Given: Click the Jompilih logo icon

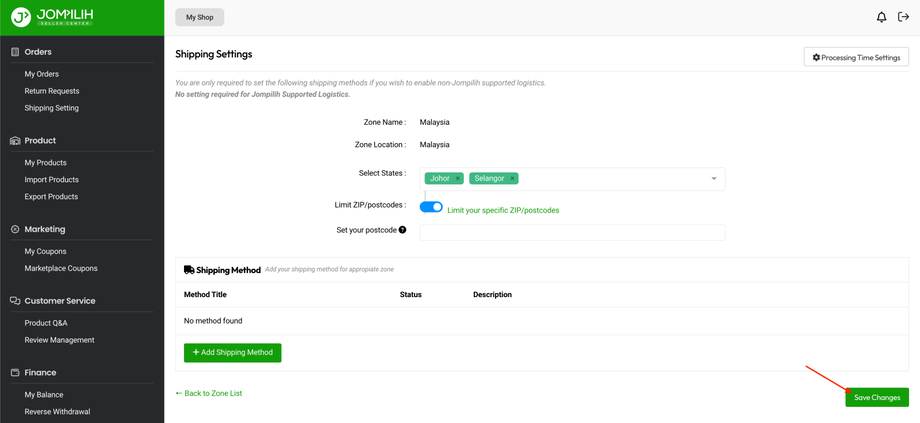Looking at the screenshot, I should pos(21,17).
